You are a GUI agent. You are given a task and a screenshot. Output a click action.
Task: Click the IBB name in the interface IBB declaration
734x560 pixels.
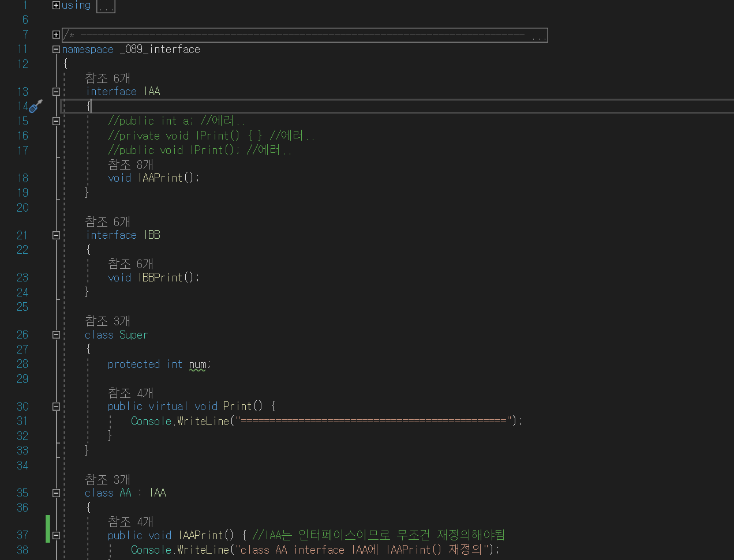[x=152, y=235]
